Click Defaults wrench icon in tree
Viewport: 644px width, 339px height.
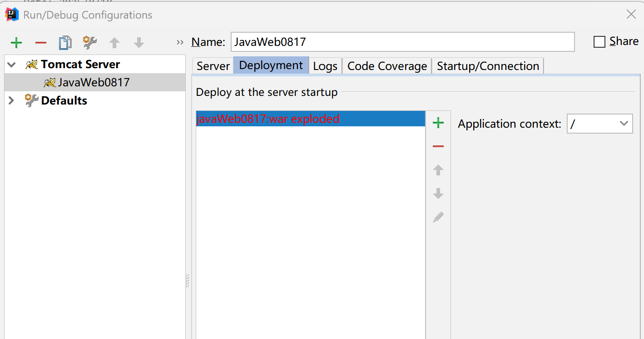click(x=32, y=100)
